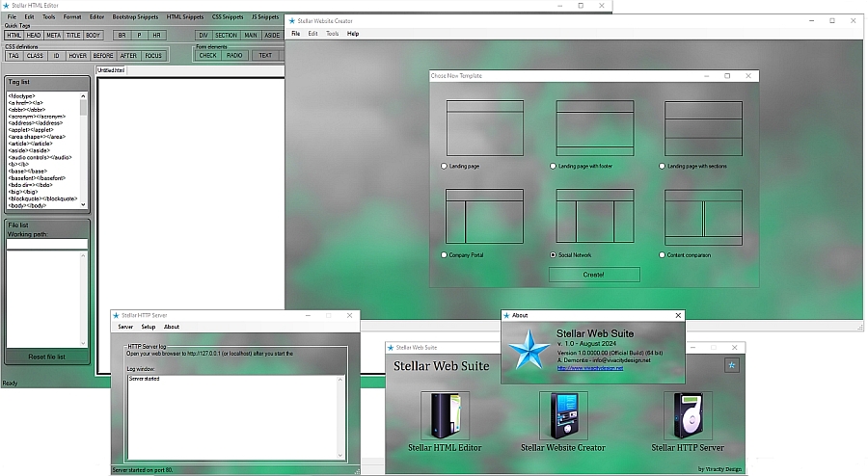The height and width of the screenshot is (476, 868).
Task: Open Format menu in HTML Editor
Action: [72, 17]
